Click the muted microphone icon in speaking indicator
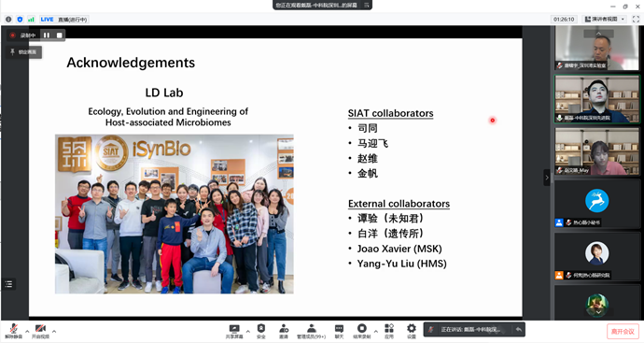This screenshot has height=343, width=644. [431, 329]
